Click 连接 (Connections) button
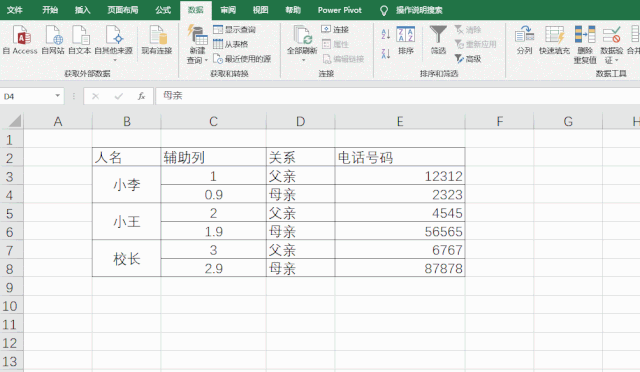This screenshot has height=372, width=640. [335, 29]
